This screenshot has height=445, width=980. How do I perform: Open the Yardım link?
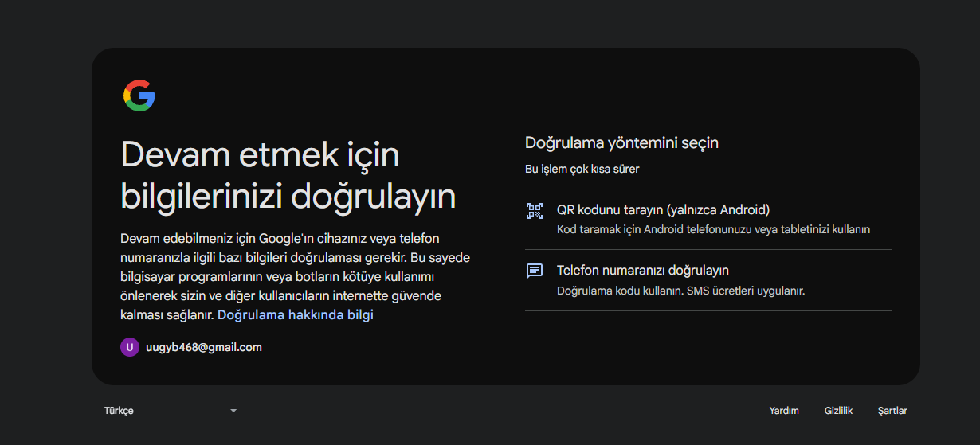click(x=784, y=411)
